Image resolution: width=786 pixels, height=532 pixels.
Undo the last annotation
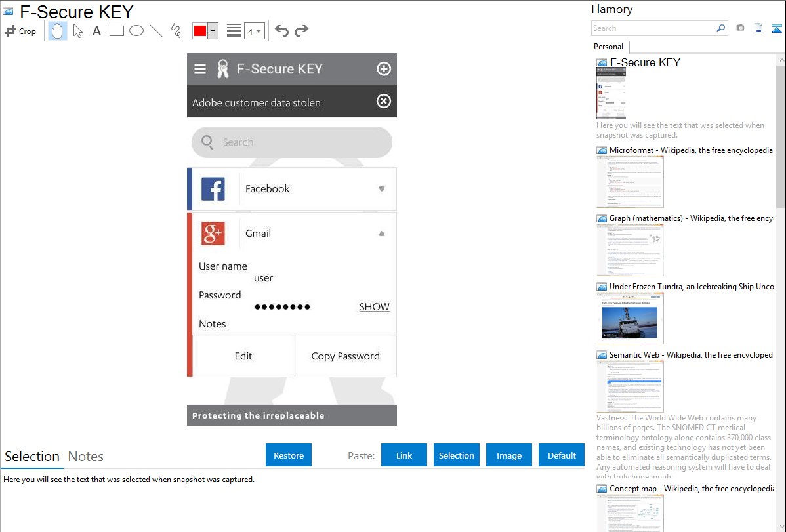(x=281, y=31)
